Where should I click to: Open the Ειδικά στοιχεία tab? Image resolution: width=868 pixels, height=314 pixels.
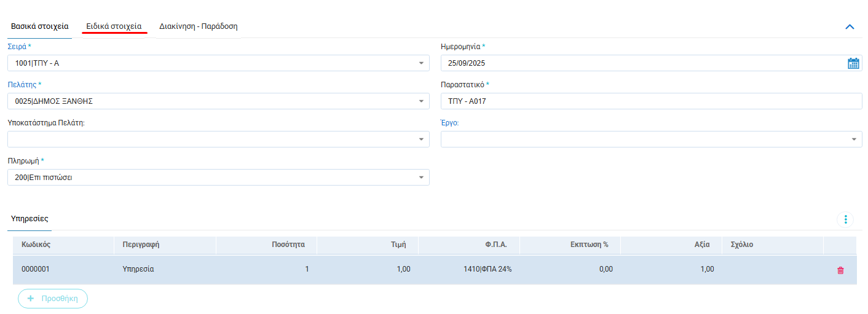pyautogui.click(x=114, y=26)
